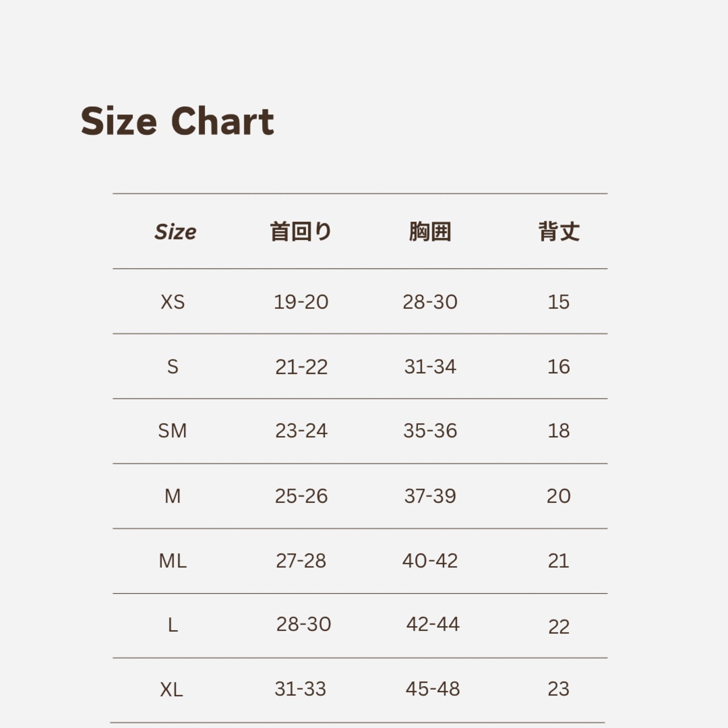This screenshot has height=728, width=728.
Task: Click chest value 40-42 in ML row
Action: point(430,561)
